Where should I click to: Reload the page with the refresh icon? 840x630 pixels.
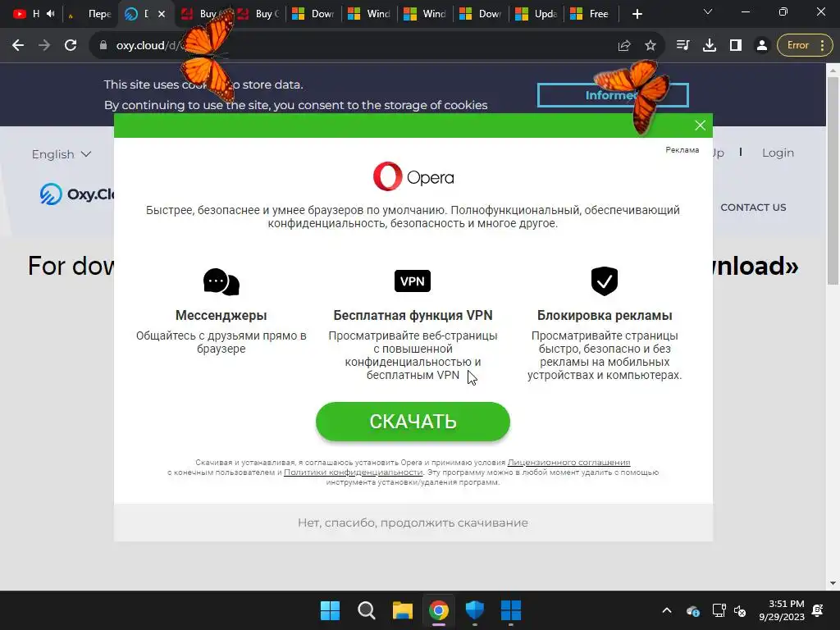71,46
